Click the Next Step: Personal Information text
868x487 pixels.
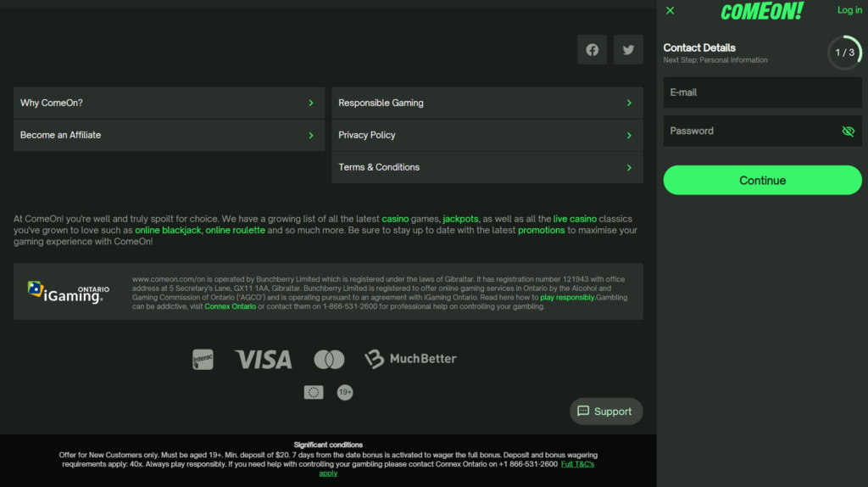715,60
